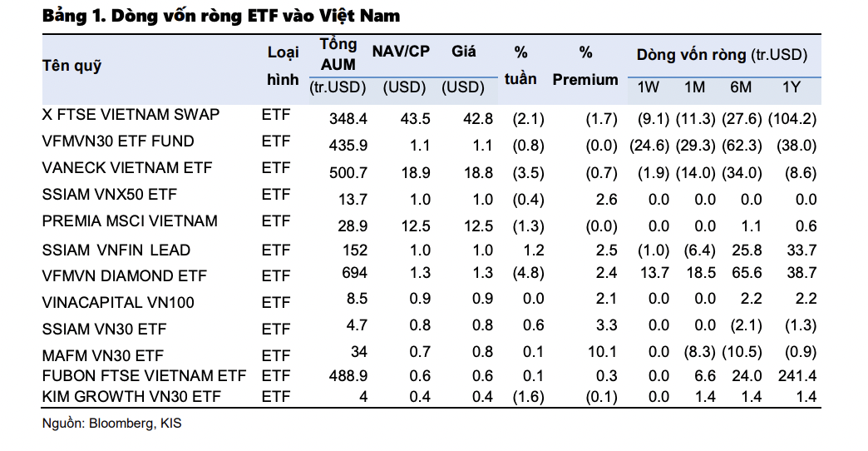Click the 'KIM GROWTH VN30 ETF' fund name
Image resolution: width=868 pixels, height=451 pixels.
[x=132, y=396]
